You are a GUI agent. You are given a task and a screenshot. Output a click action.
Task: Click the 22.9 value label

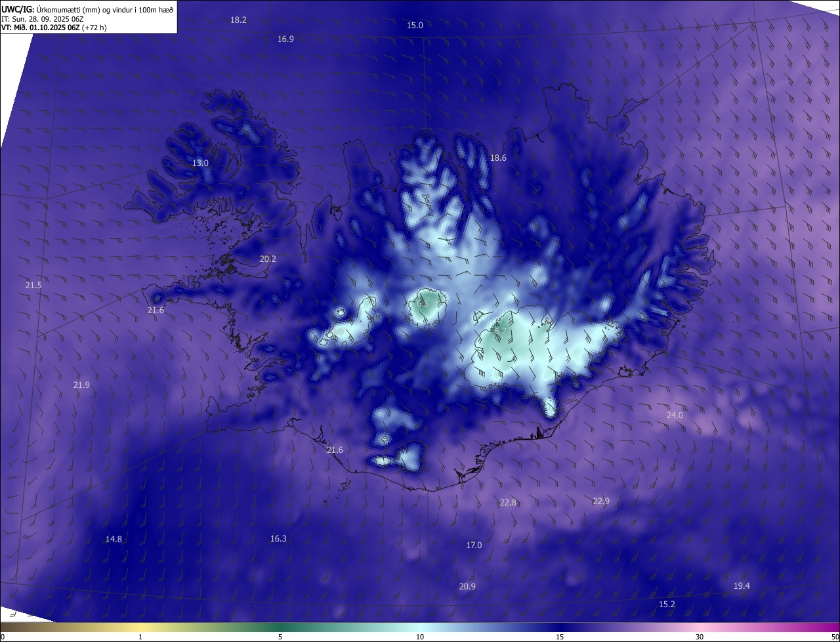(x=601, y=502)
